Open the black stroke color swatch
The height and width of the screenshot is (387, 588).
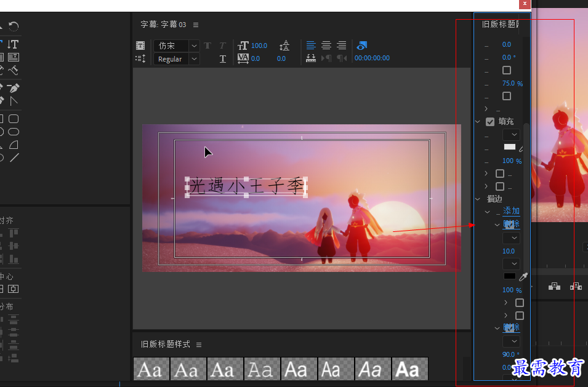509,276
